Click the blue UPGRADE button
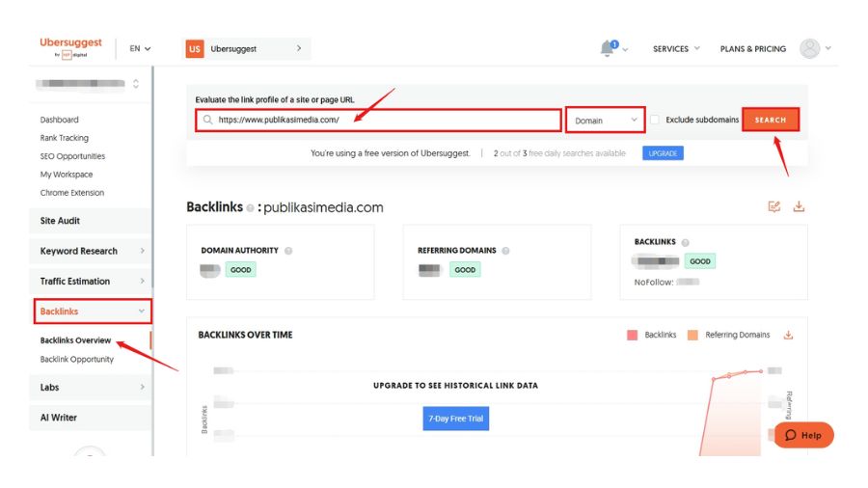868x488 pixels. click(x=663, y=153)
